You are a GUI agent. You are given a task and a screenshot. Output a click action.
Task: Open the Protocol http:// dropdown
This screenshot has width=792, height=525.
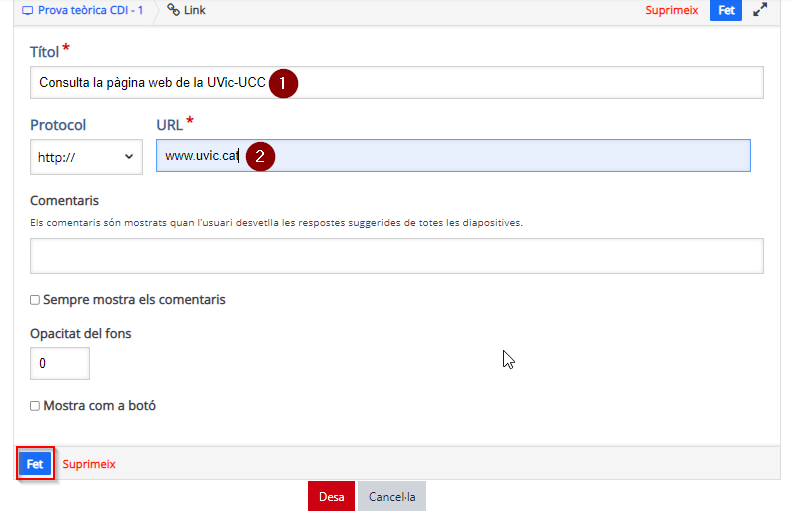tap(86, 157)
